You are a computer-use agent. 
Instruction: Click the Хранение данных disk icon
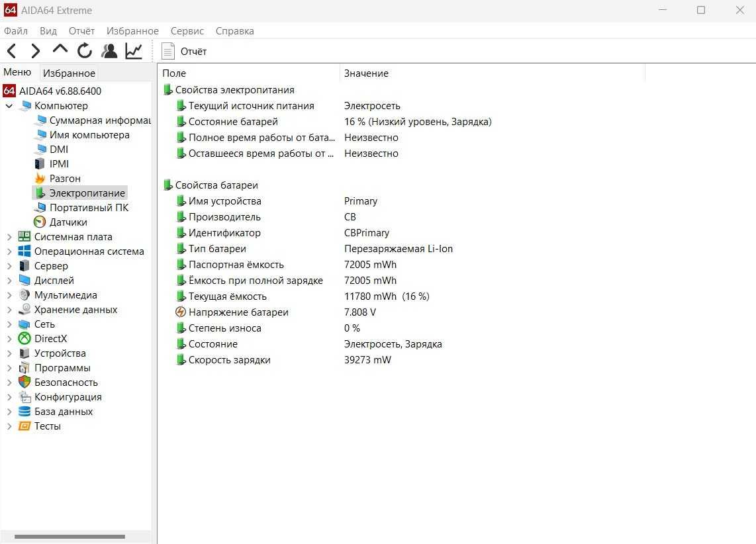(x=24, y=309)
